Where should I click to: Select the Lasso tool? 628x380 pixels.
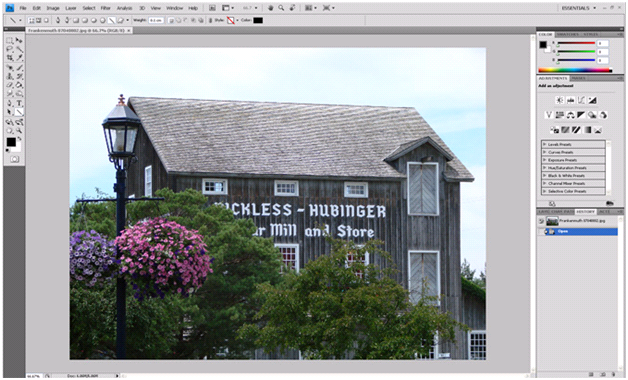tap(10, 49)
